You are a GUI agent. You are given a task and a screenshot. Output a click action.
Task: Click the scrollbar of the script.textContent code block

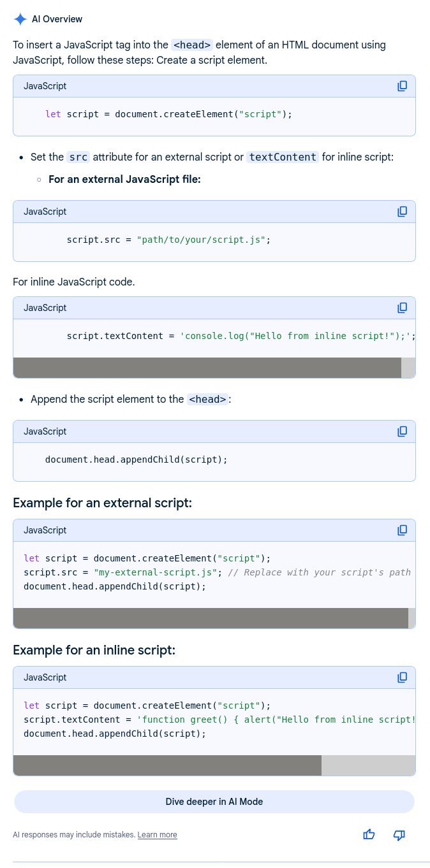click(x=207, y=368)
